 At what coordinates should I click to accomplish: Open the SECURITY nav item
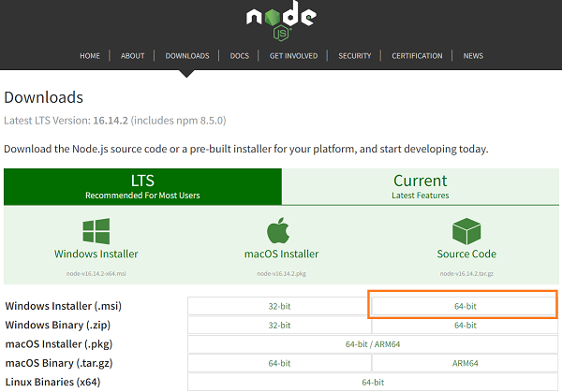tap(355, 56)
